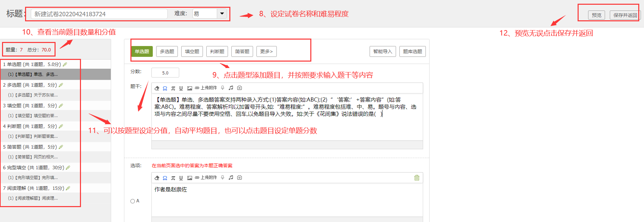644x222 pixels.
Task: Click the 分数 score input field
Action: (x=165, y=73)
